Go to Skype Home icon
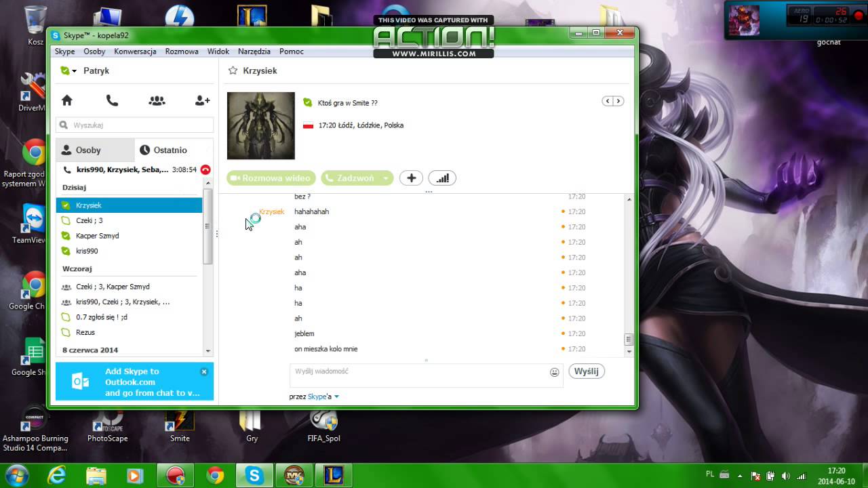 coord(66,100)
